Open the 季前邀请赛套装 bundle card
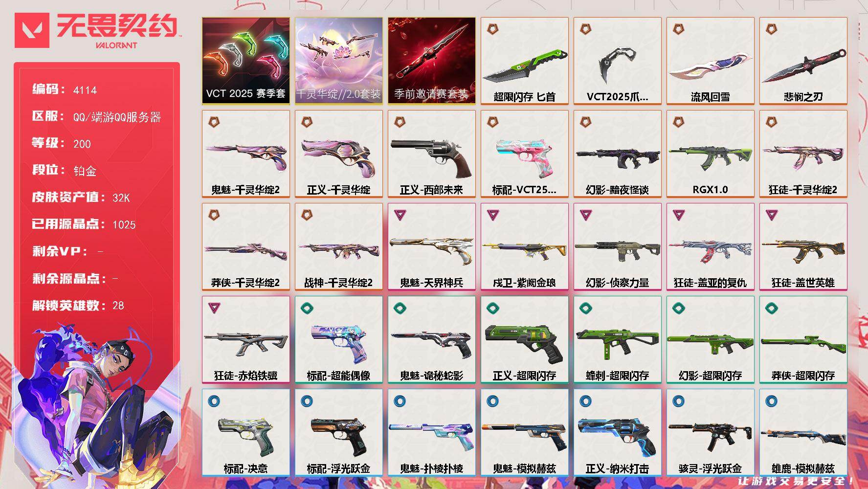This screenshot has height=489, width=868. coord(431,61)
